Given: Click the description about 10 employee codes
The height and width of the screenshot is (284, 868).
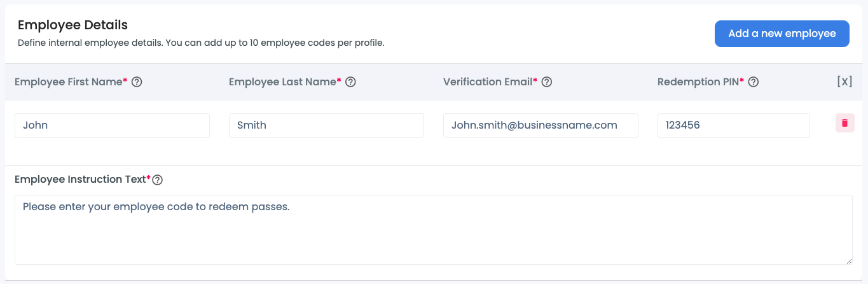Looking at the screenshot, I should click(x=201, y=44).
